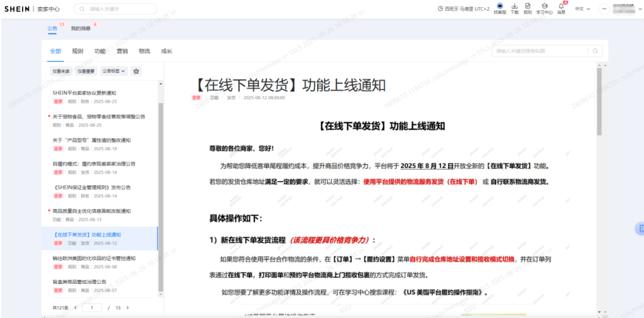
Task: Select the 物流 category tab
Action: tap(144, 51)
